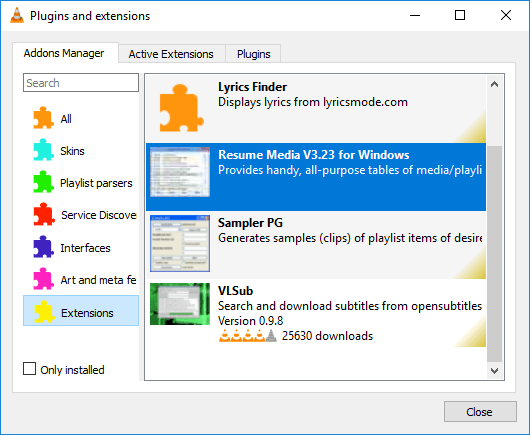Switch to the Active Extensions tab

171,54
